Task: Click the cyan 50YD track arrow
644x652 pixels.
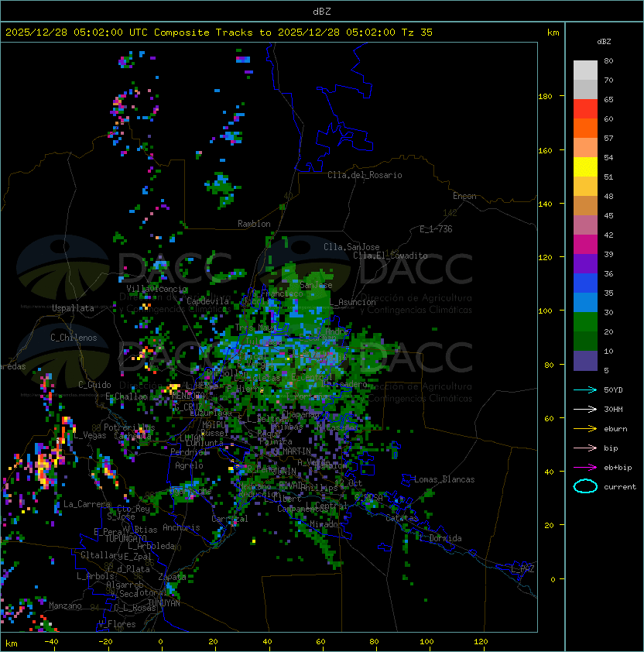Action: [585, 390]
